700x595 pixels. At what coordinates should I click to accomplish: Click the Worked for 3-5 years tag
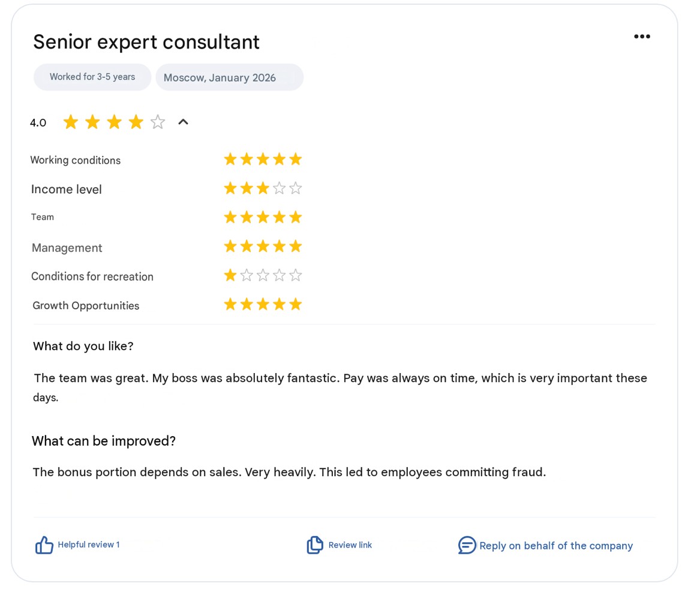[x=92, y=77]
